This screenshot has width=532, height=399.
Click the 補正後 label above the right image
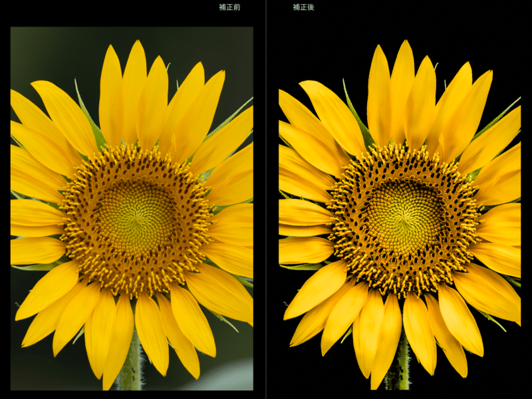coord(303,7)
